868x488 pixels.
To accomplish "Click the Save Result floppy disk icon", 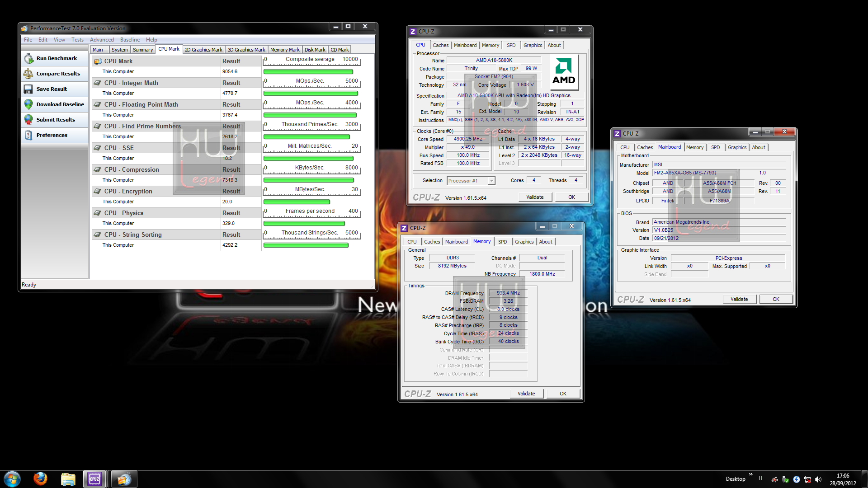I will coord(28,89).
